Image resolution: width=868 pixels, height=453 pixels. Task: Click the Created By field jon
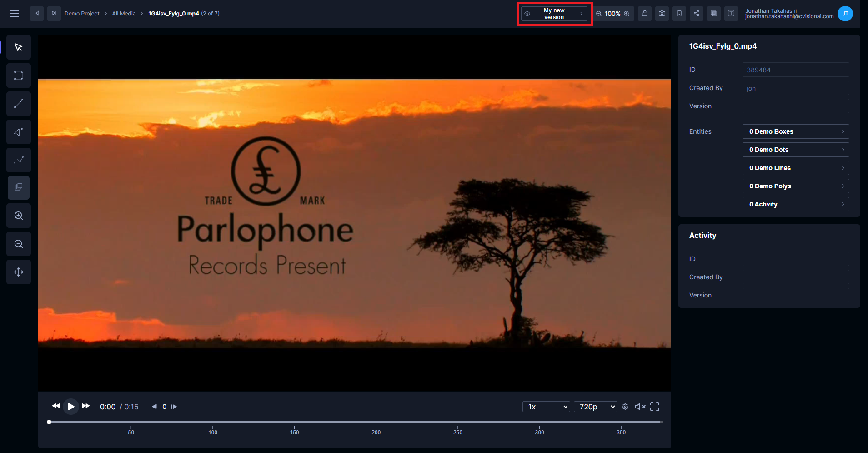[796, 88]
